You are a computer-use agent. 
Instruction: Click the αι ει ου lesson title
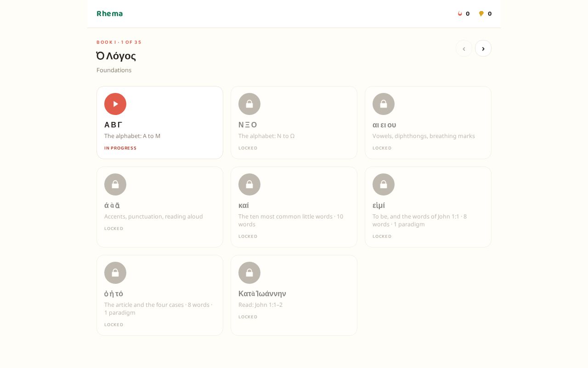tap(384, 125)
